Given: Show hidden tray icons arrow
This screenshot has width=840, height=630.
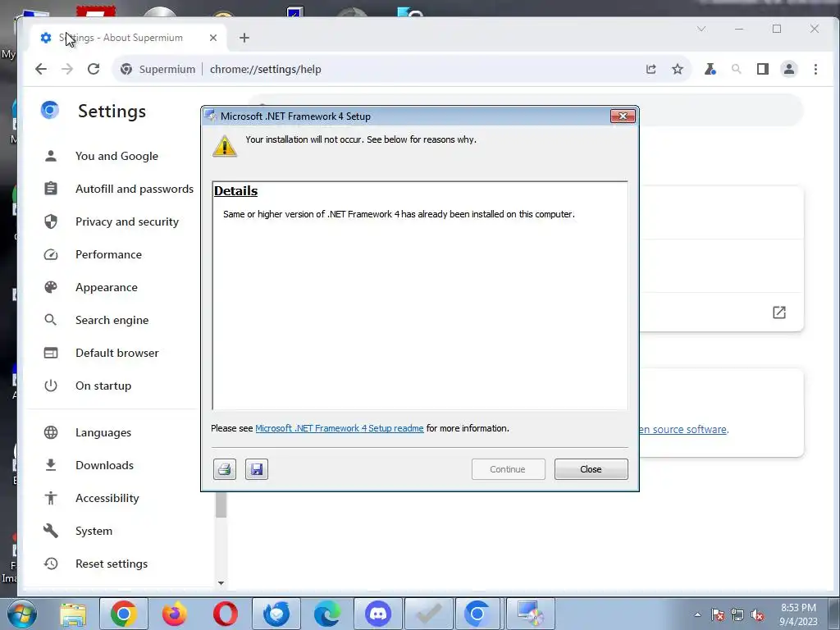Looking at the screenshot, I should (697, 614).
